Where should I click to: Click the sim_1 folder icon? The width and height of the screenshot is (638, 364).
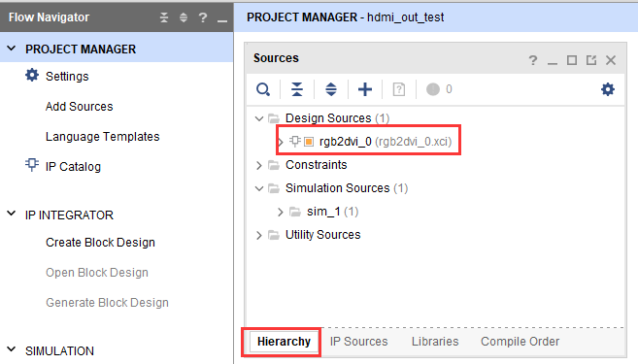[295, 212]
